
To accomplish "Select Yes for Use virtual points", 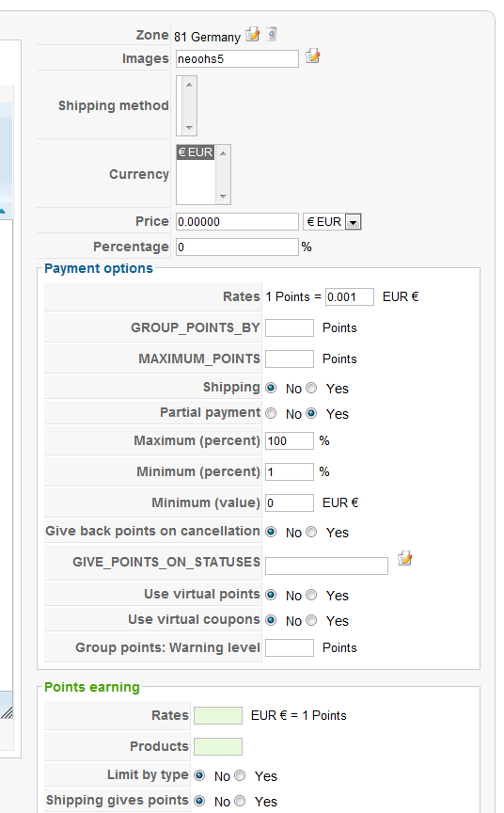I will click(x=311, y=595).
